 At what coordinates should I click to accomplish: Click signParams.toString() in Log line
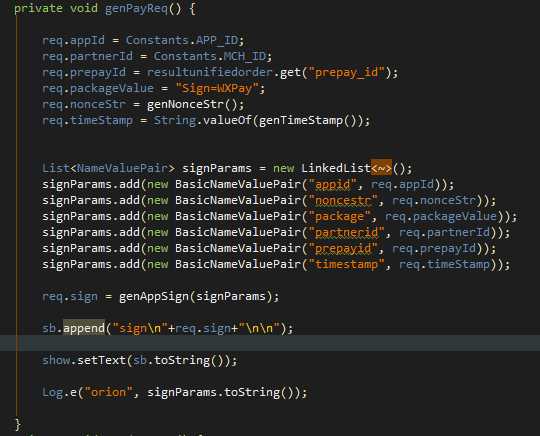click(224, 392)
